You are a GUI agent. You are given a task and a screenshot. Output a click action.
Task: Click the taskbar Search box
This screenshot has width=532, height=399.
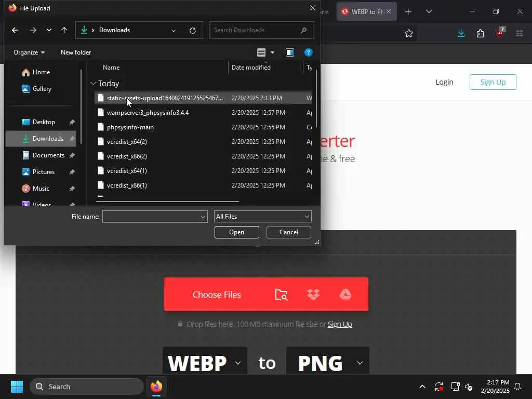[87, 387]
